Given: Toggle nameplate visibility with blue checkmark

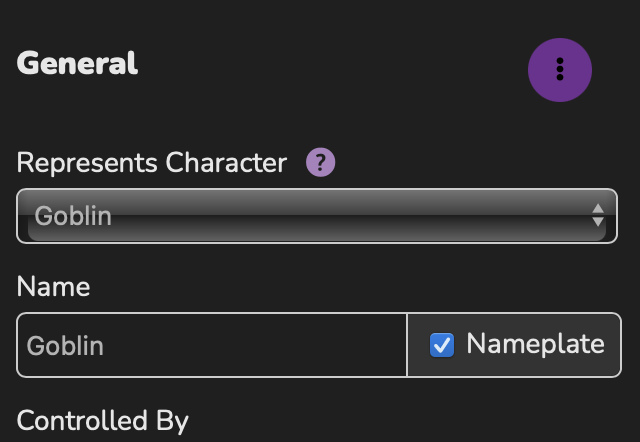Looking at the screenshot, I should pos(442,345).
